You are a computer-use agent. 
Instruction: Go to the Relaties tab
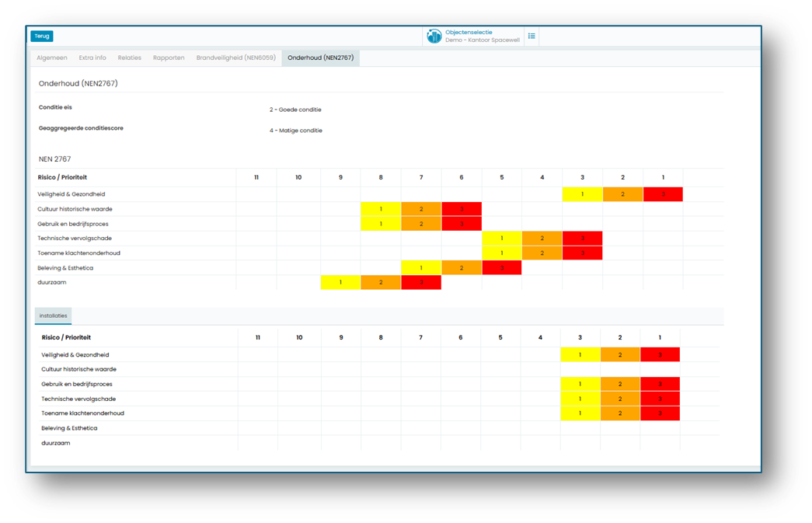(130, 58)
